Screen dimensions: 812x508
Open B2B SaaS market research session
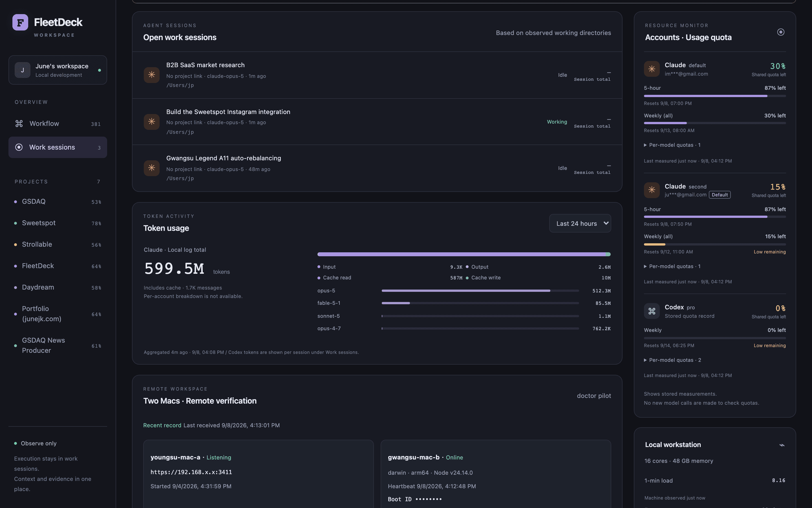coord(377,75)
